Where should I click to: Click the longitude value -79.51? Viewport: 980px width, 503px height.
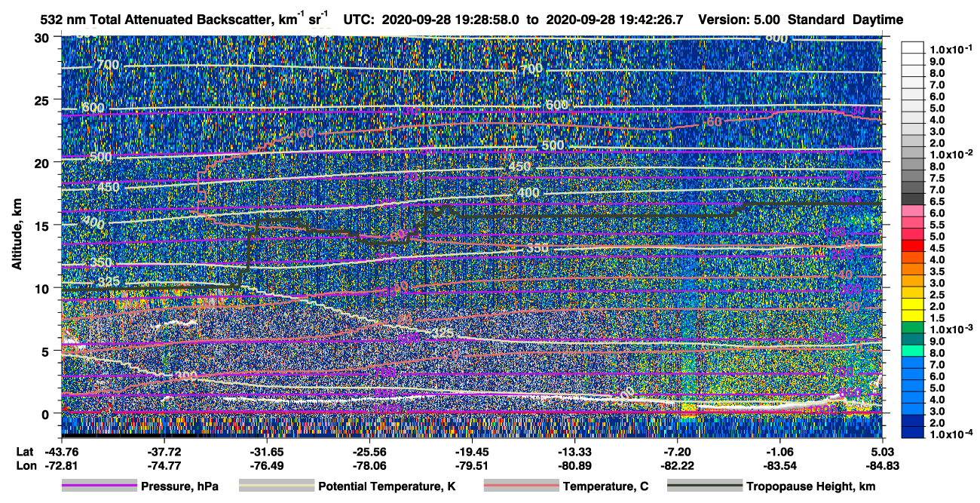(x=471, y=466)
